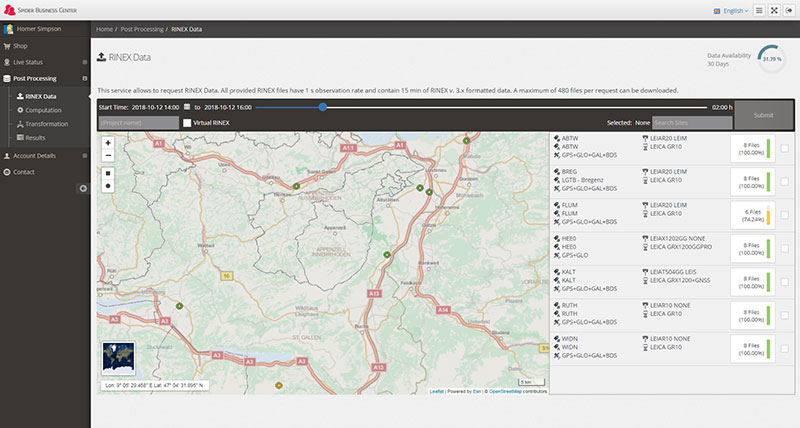This screenshot has height=428, width=800.
Task: Click the world overview minimap thumbnail
Action: click(x=118, y=358)
